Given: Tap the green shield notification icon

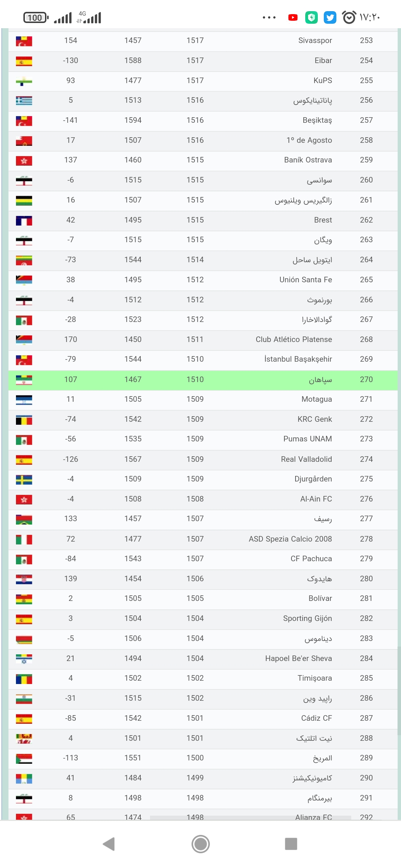Looking at the screenshot, I should coord(312,17).
